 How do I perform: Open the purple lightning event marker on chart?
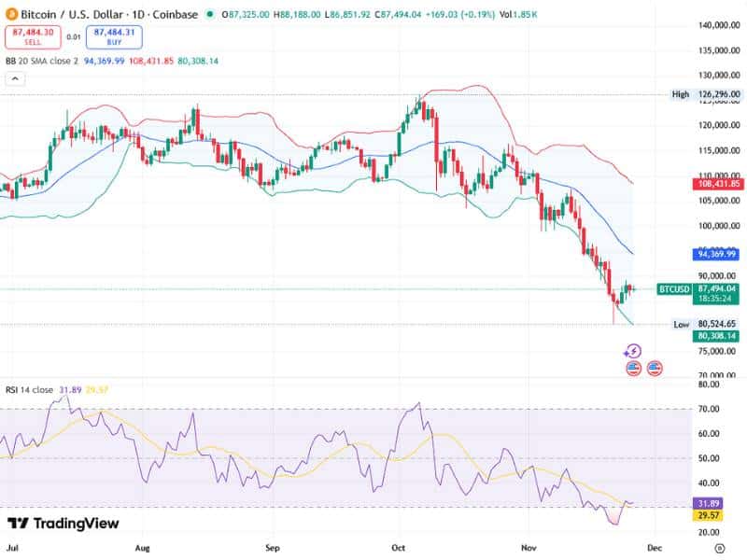tap(634, 350)
